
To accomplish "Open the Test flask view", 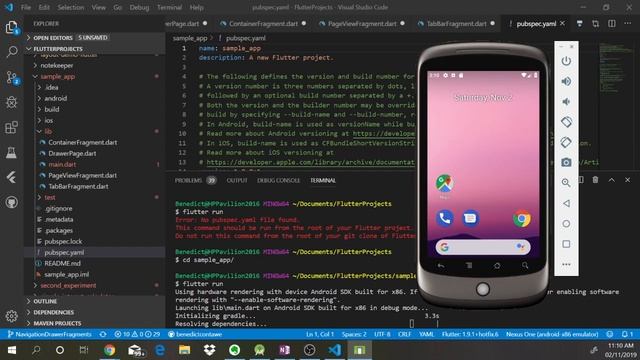I will 11,153.
